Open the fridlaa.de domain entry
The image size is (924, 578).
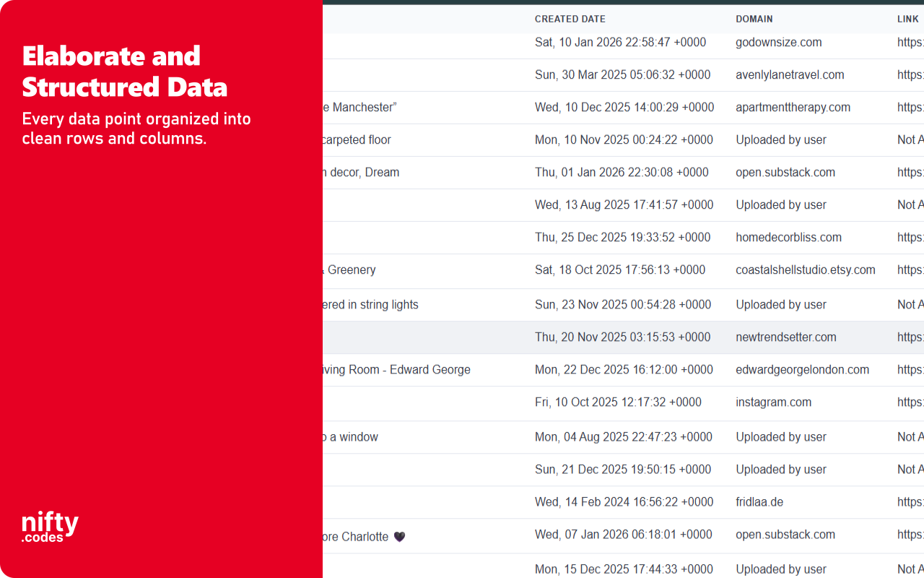point(759,501)
